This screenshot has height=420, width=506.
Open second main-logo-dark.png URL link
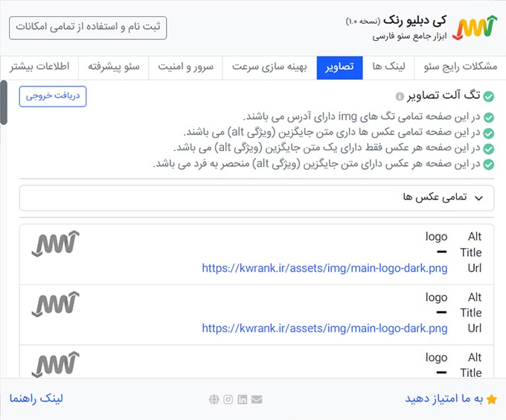pos(324,328)
